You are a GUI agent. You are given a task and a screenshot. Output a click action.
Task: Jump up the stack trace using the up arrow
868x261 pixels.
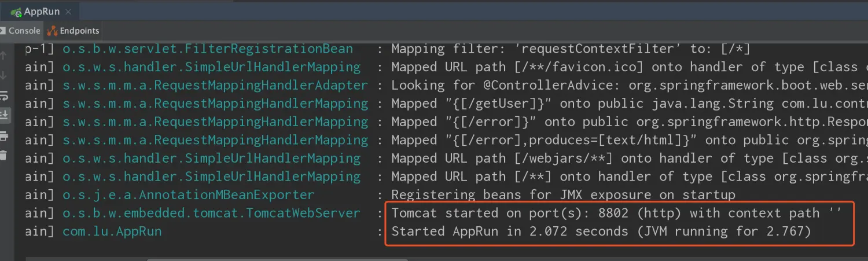(3, 56)
